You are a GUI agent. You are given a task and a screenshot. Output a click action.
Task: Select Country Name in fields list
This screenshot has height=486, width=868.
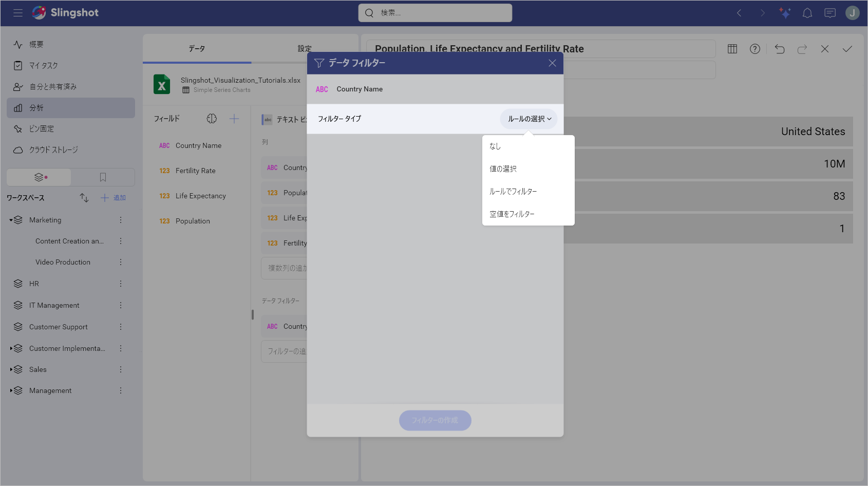198,146
